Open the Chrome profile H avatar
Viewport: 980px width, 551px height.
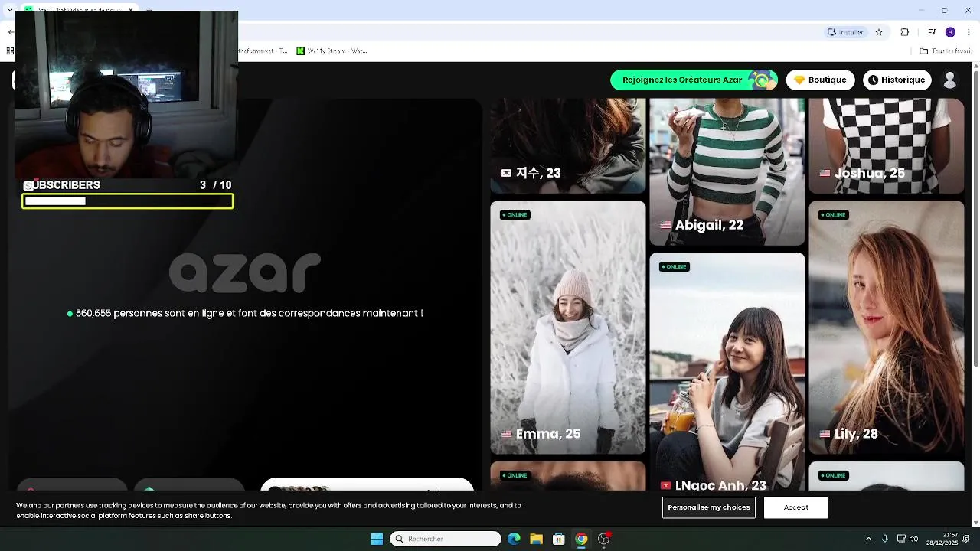pyautogui.click(x=950, y=32)
